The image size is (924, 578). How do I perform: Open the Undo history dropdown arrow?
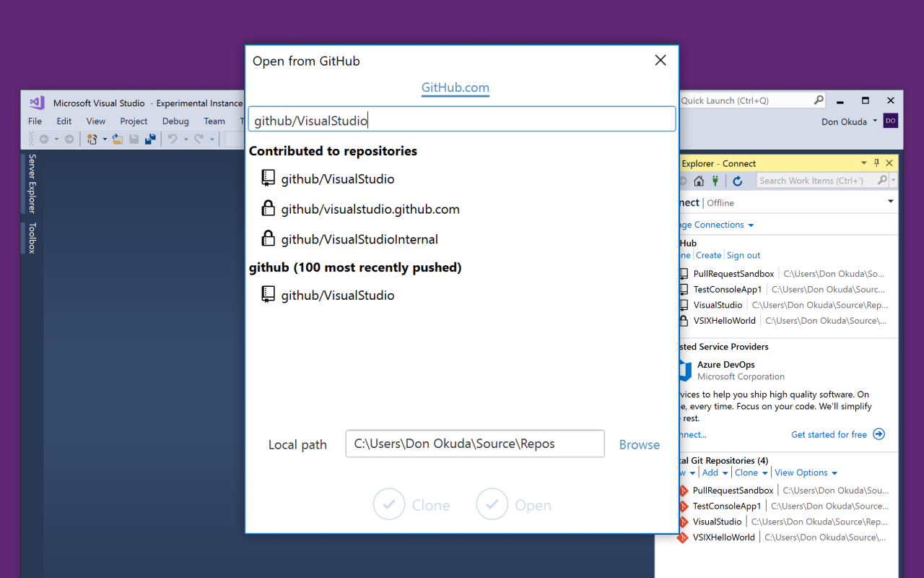(x=185, y=139)
